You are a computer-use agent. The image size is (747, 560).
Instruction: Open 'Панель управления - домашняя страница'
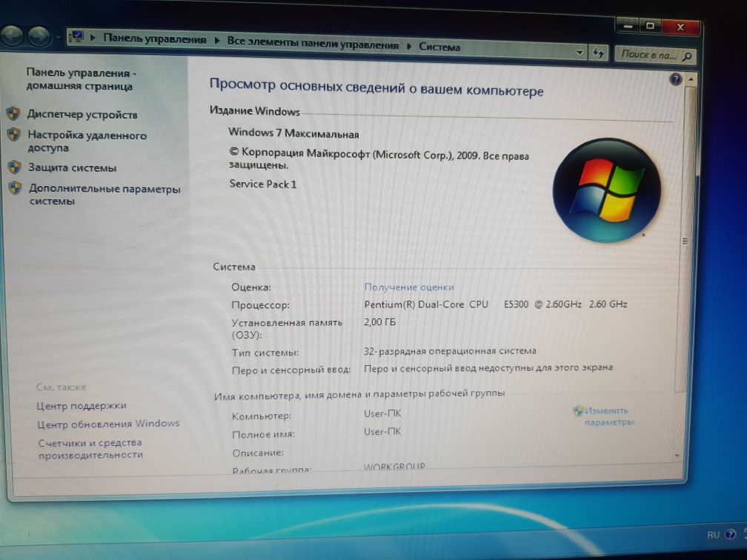point(81,79)
